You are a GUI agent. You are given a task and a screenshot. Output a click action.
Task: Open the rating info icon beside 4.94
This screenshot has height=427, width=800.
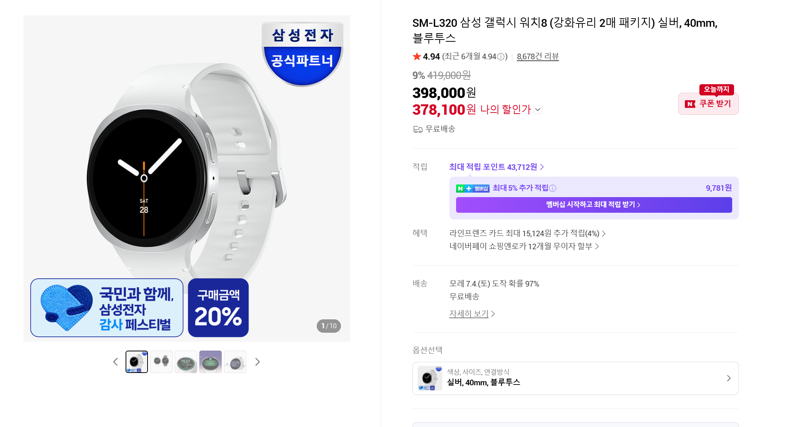pos(501,57)
